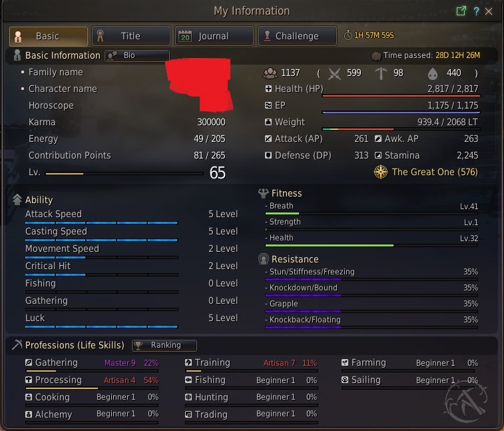Click the water drop special fame icon
Image resolution: width=504 pixels, height=431 pixels.
pos(433,74)
